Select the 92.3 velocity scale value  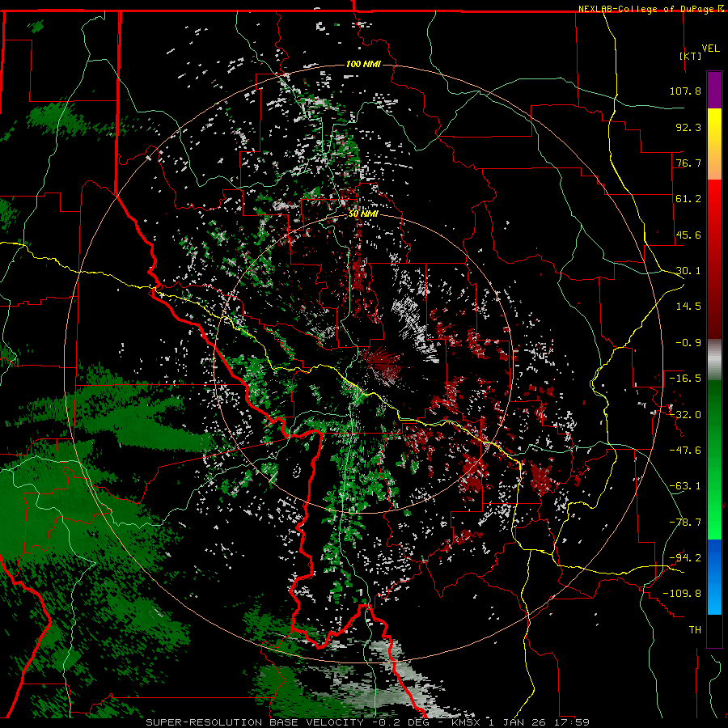pyautogui.click(x=688, y=127)
